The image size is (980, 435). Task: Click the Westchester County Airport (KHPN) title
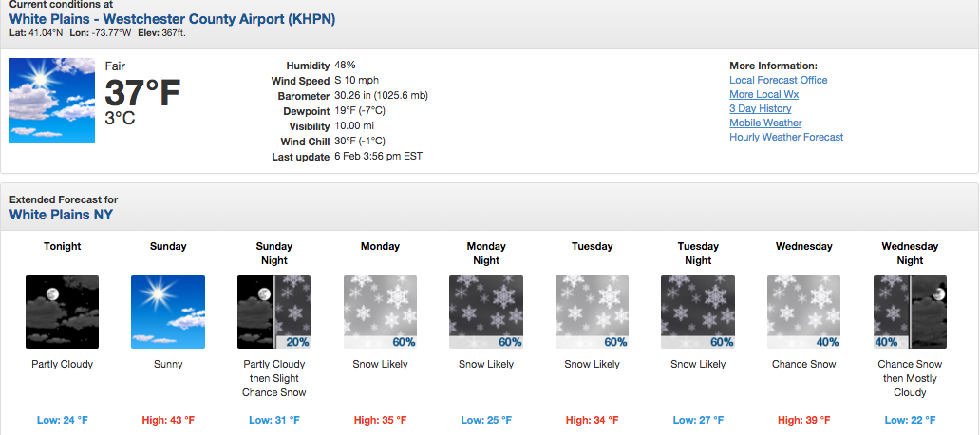(173, 19)
